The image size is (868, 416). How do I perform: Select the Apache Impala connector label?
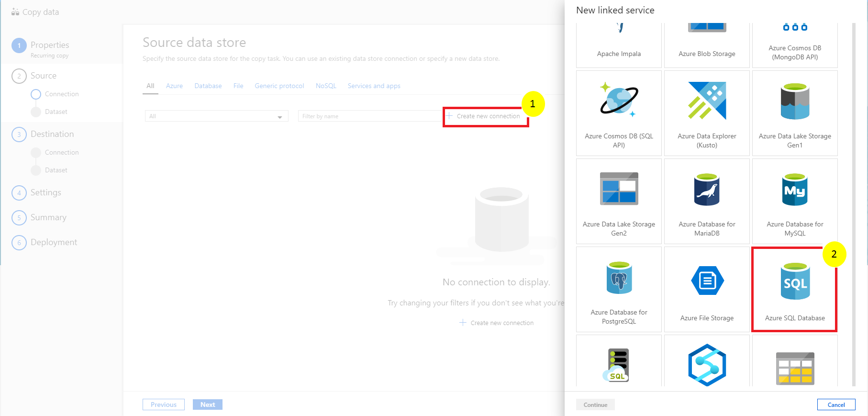click(619, 54)
